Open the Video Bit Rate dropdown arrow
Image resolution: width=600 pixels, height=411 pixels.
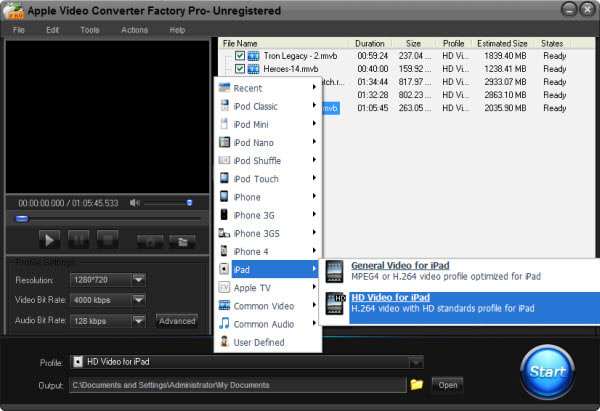tap(139, 300)
